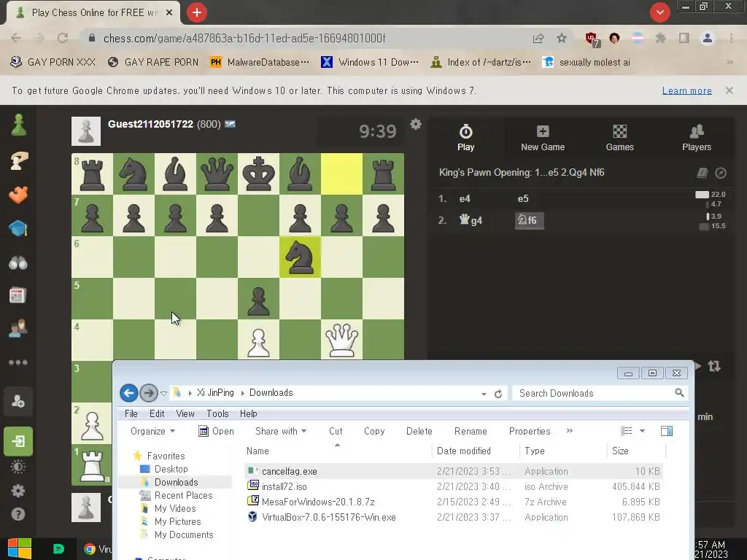Viewport: 747px width, 560px height.
Task: Open the Chrome three-dot menu
Action: point(731,38)
